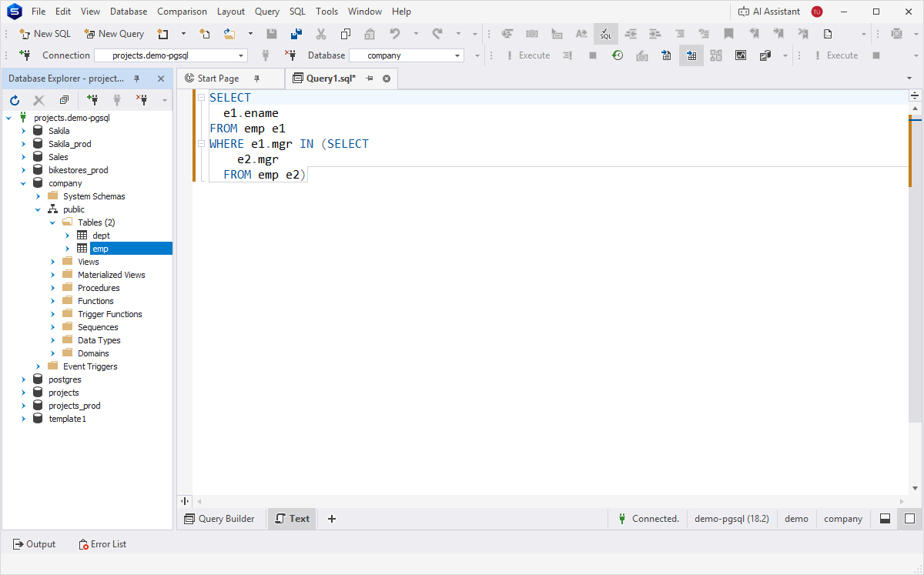Click the rightmost Execute button
The height and width of the screenshot is (575, 924).
pyautogui.click(x=836, y=55)
